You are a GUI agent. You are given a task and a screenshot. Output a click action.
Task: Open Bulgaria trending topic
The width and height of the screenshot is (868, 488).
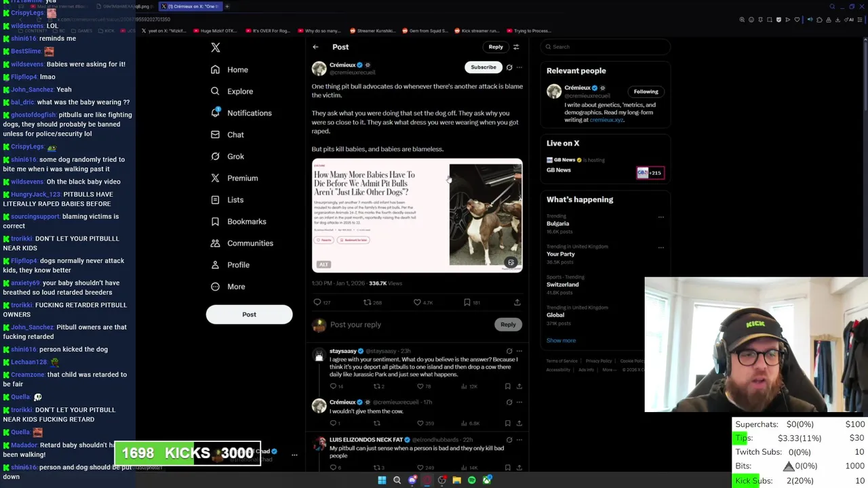[x=558, y=224]
